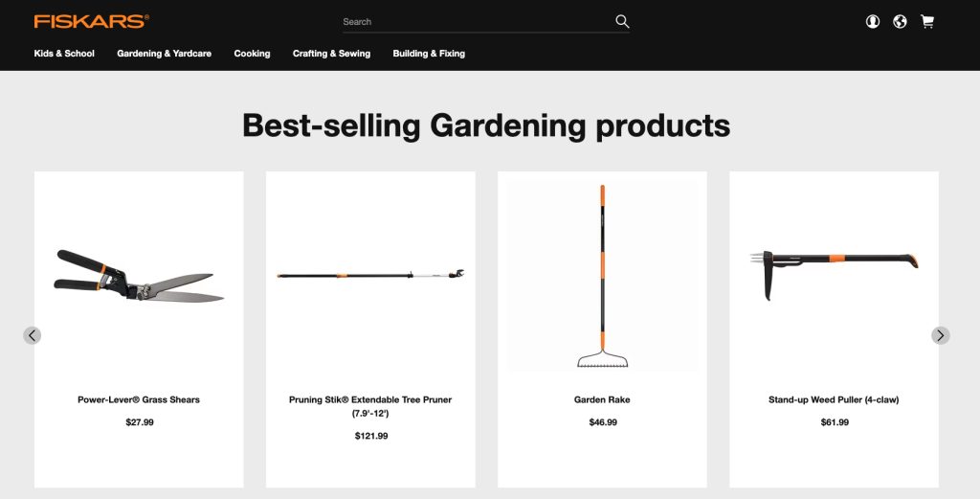Click the next carousel arrow
Viewport: 980px width, 499px height.
[941, 335]
